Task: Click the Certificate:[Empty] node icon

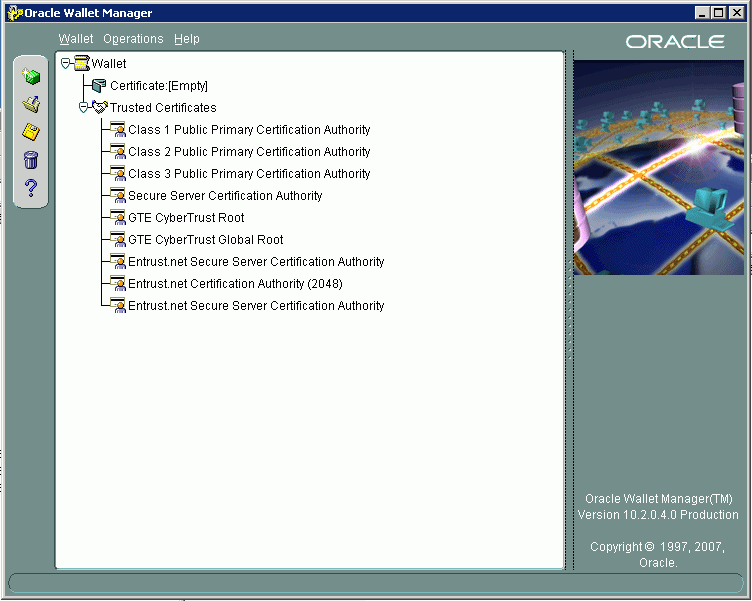Action: 99,85
